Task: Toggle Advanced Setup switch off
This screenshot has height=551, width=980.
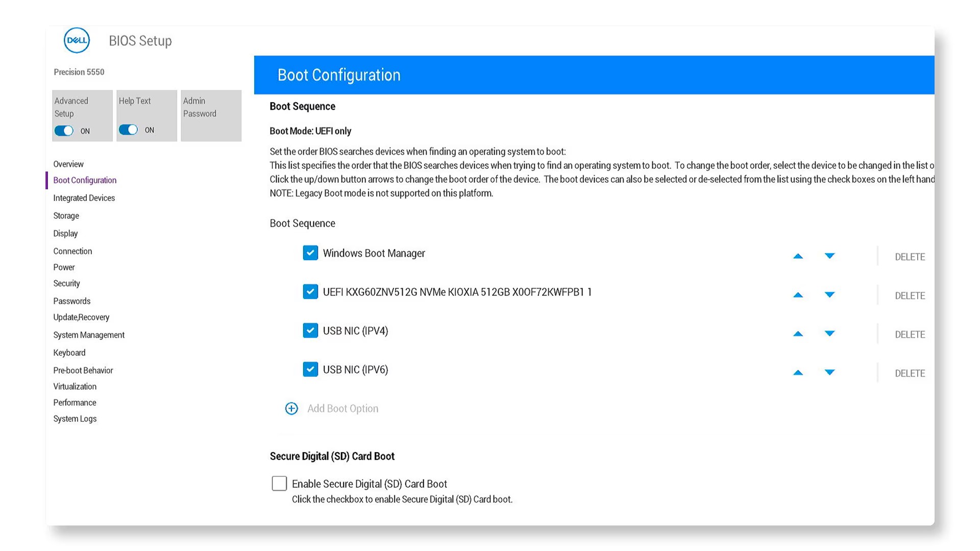Action: pyautogui.click(x=64, y=131)
